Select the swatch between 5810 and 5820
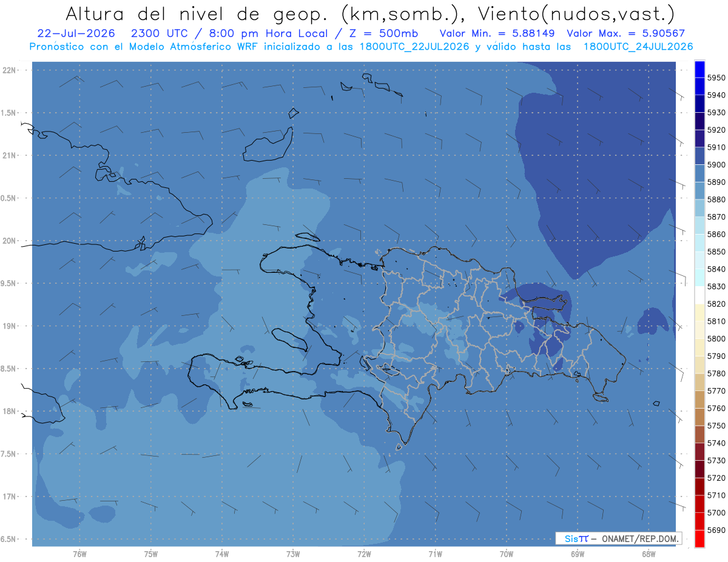The height and width of the screenshot is (562, 728). coord(699,312)
